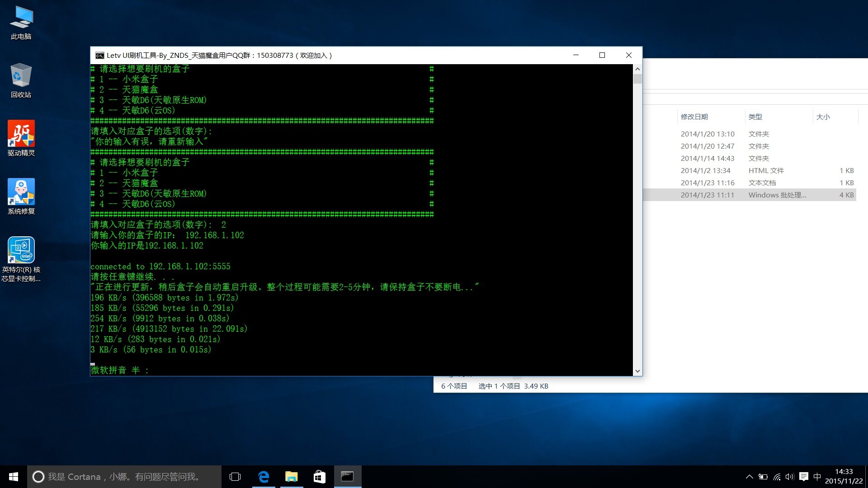Click the console window title-bar icon
Image resolution: width=868 pixels, height=488 pixels.
pyautogui.click(x=99, y=56)
